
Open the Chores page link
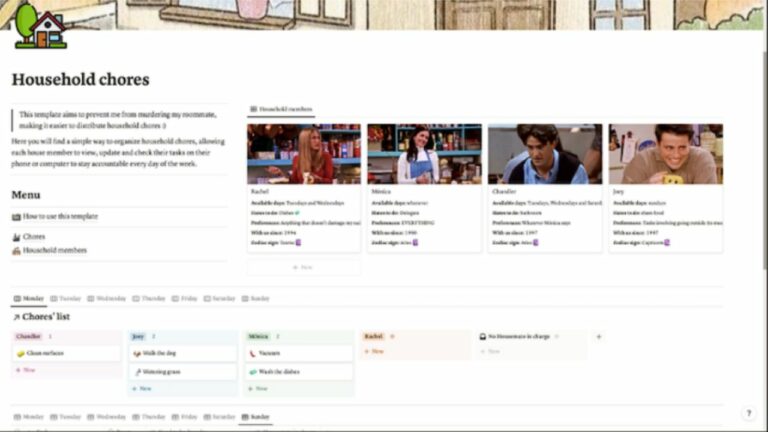pos(34,237)
